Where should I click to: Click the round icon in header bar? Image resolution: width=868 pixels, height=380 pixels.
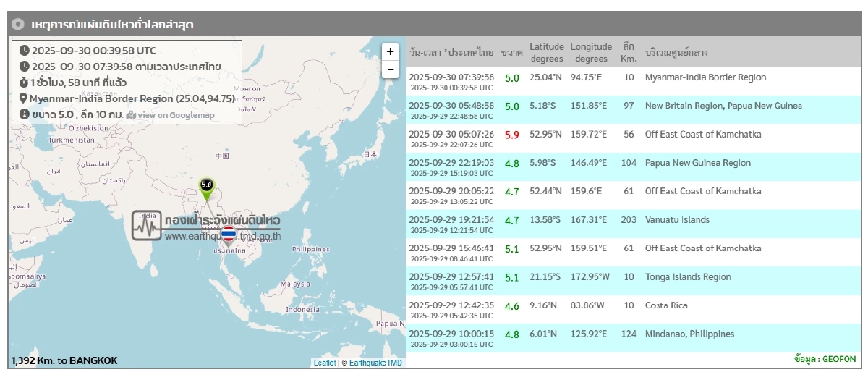coord(18,24)
